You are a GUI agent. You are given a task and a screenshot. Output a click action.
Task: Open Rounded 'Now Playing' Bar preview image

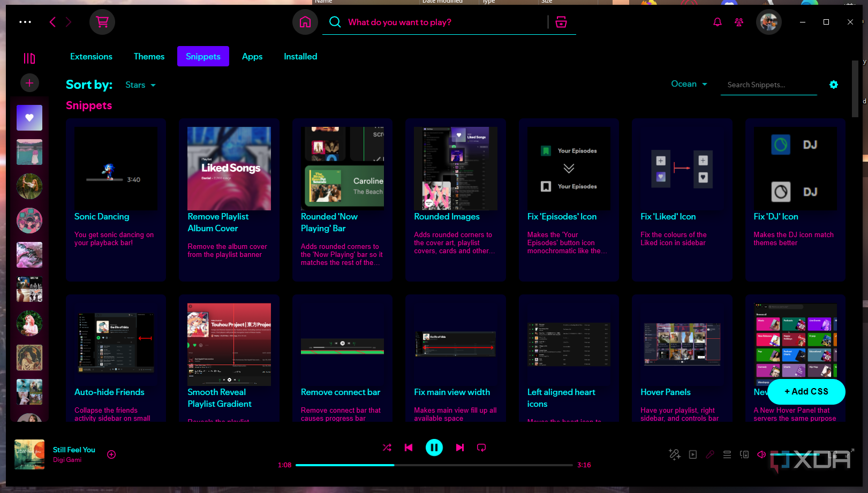coord(343,169)
